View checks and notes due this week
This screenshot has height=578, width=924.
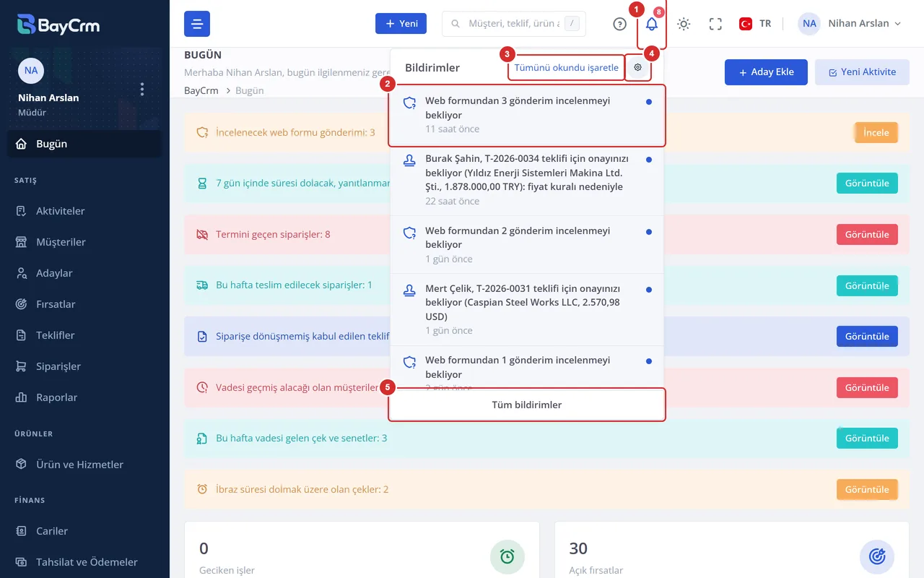point(867,439)
